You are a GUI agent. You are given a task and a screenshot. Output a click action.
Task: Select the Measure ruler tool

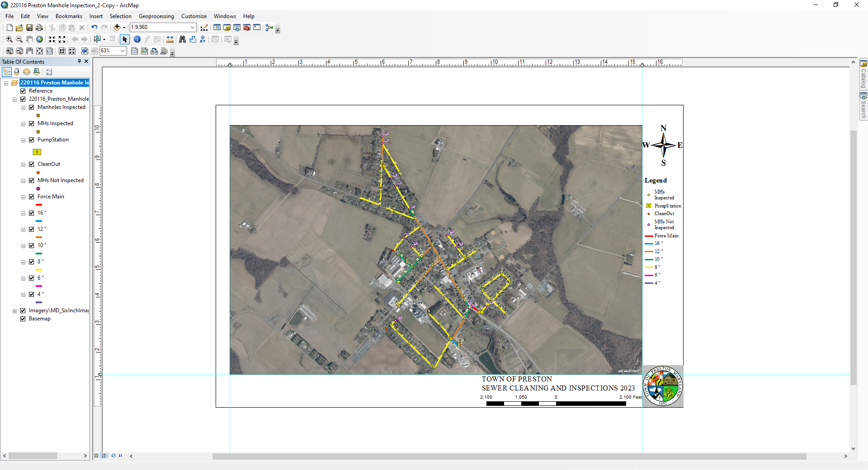(170, 39)
